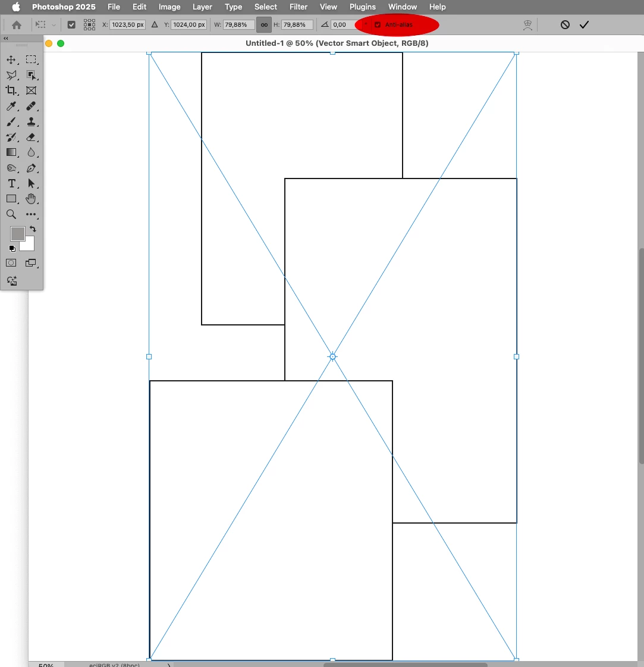Reset default foreground and background colors
Viewport: 644px width, 667px height.
pos(12,249)
